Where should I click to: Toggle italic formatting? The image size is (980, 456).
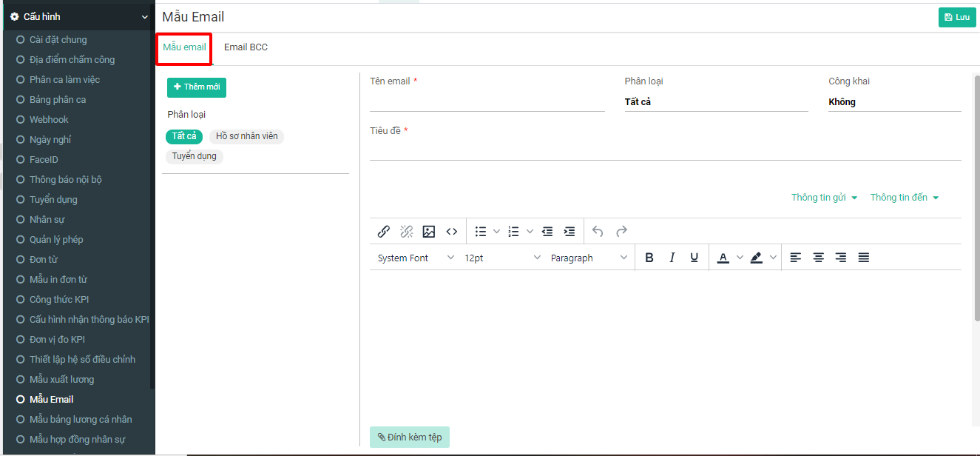(x=672, y=258)
